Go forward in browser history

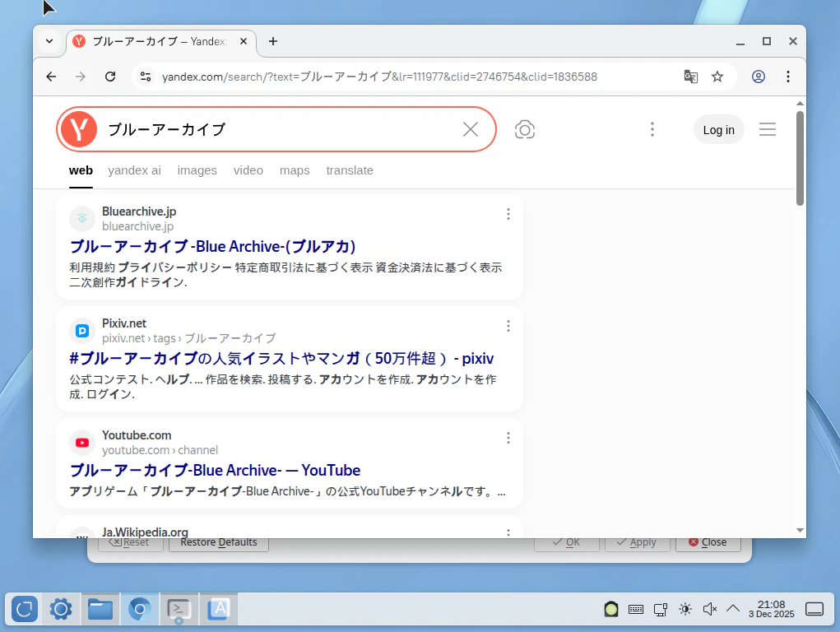(81, 77)
